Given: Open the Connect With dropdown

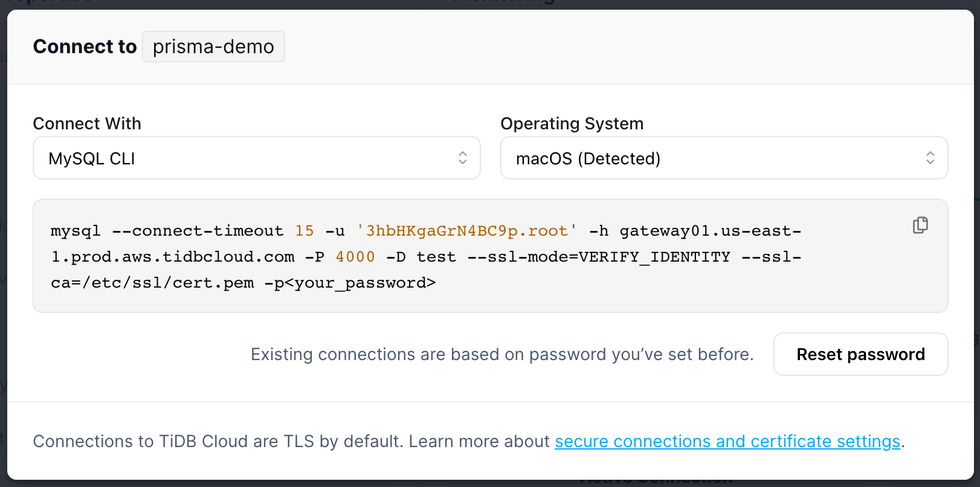Looking at the screenshot, I should point(256,158).
